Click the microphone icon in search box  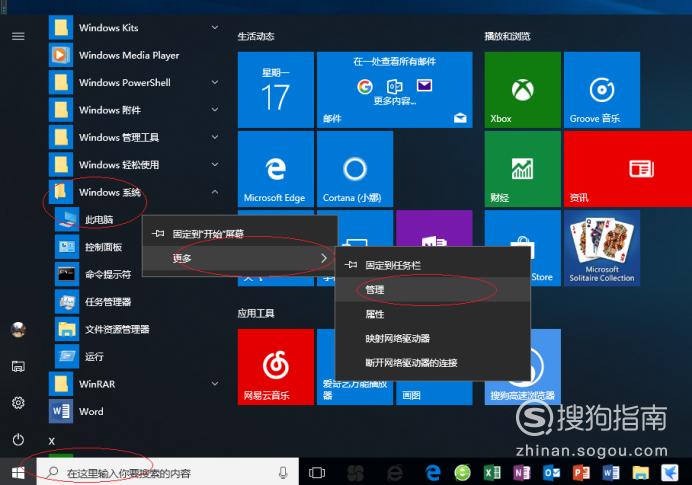[283, 473]
